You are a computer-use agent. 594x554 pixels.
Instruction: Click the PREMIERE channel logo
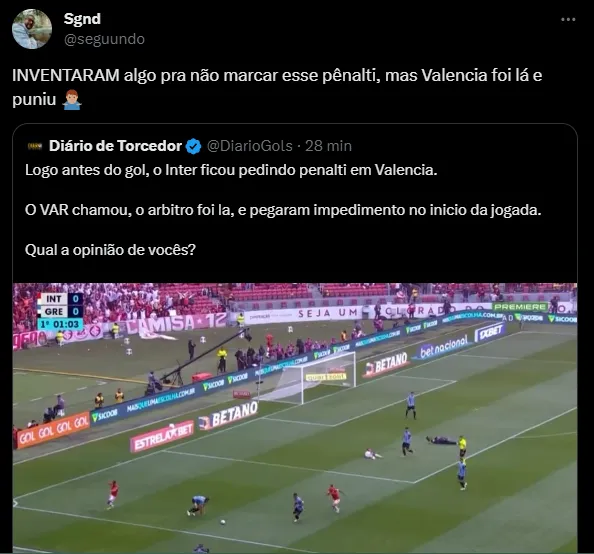520,307
